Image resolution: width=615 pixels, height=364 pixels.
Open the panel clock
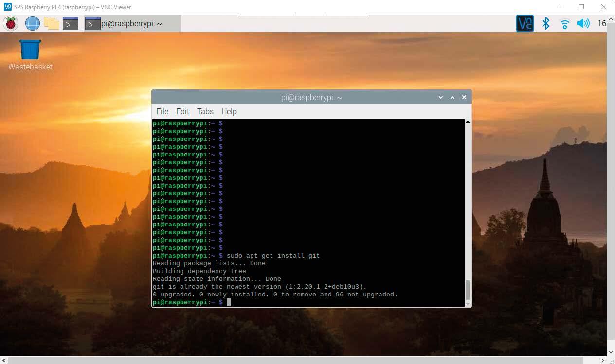[601, 23]
